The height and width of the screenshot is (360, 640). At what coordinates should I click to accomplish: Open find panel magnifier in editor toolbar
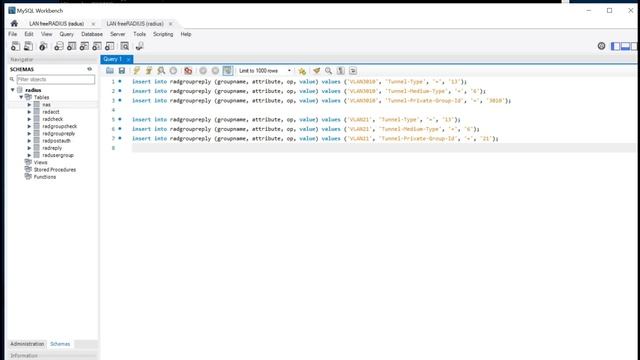(x=329, y=71)
